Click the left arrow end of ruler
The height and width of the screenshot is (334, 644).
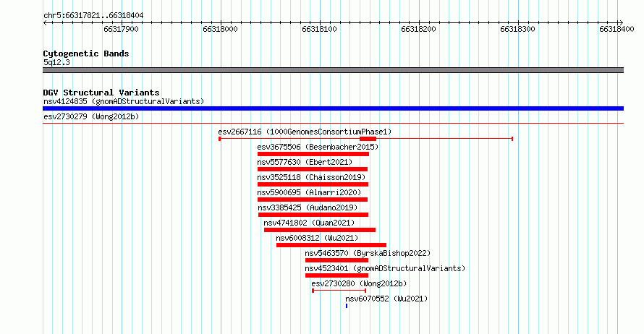tap(45, 23)
